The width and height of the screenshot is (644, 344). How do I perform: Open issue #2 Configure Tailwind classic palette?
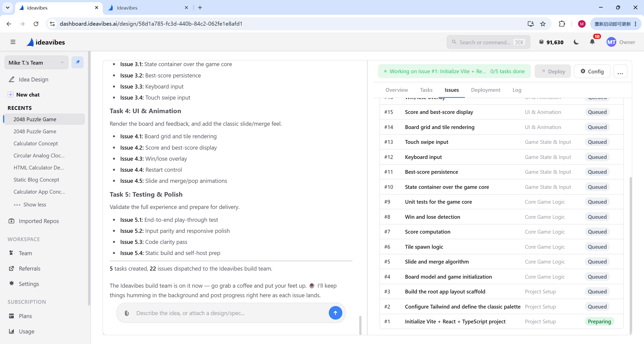[x=501, y=307]
